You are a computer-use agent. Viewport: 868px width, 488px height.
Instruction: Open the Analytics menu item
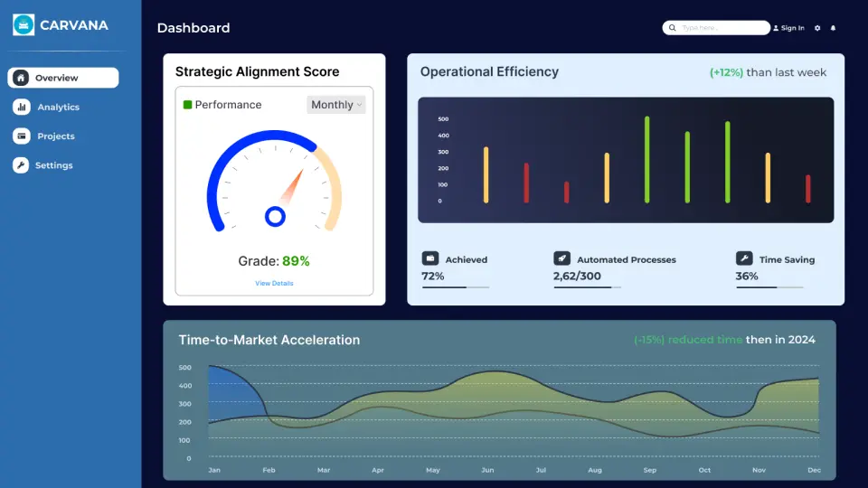58,107
